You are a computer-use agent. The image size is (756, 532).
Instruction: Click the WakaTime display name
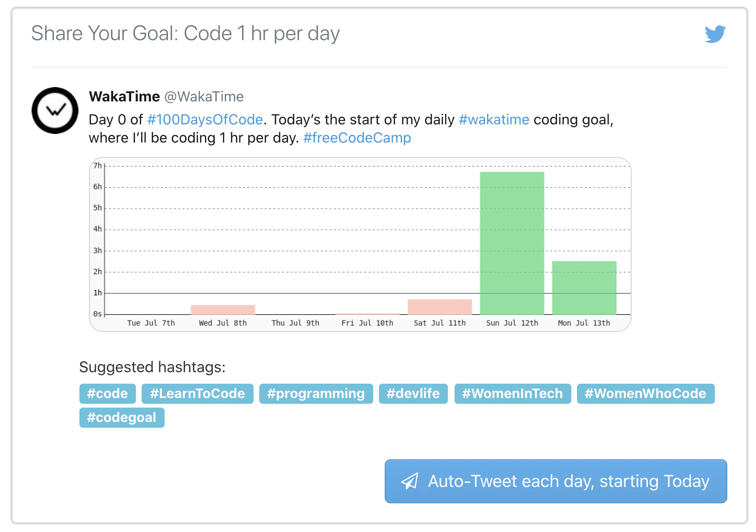(x=124, y=97)
